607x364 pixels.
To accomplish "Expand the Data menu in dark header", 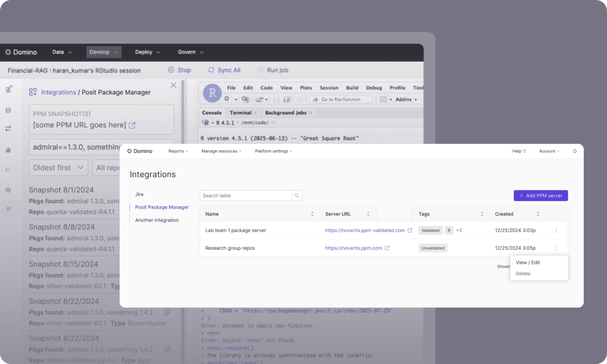I will [62, 52].
